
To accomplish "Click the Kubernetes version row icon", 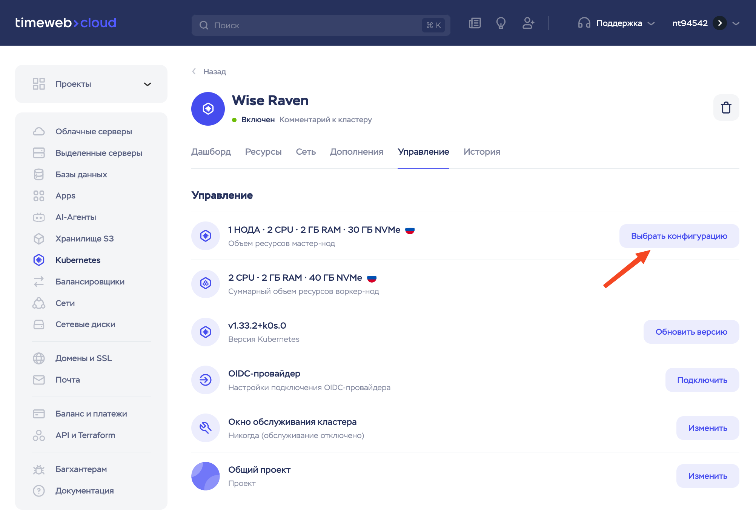I will tap(206, 332).
